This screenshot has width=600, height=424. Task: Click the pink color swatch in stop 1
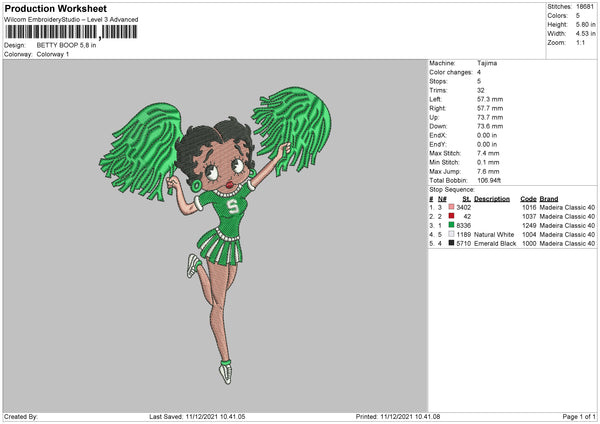[x=451, y=207]
